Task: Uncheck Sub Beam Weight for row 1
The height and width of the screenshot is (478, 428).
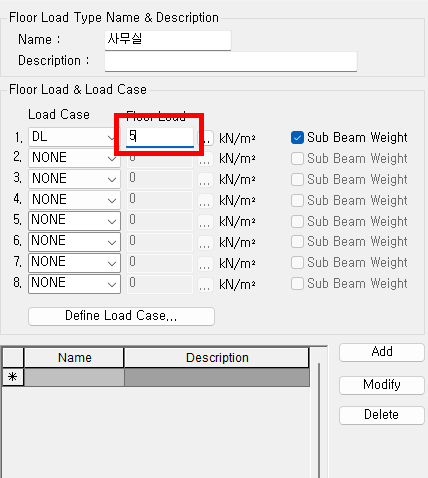Action: click(297, 138)
